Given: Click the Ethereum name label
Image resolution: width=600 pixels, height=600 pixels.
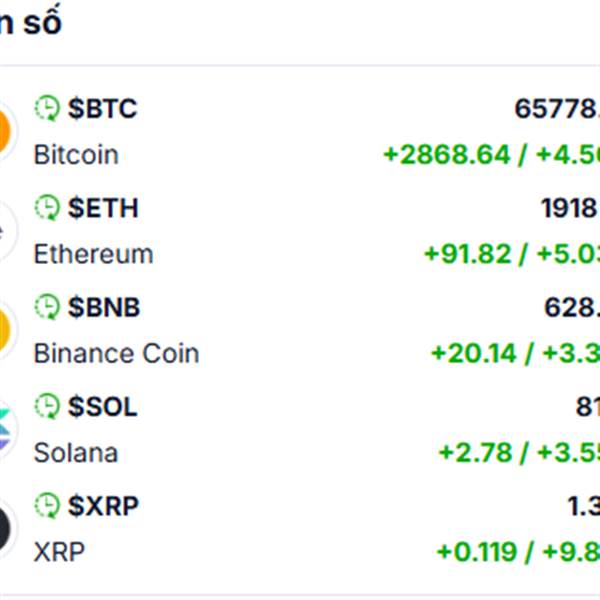Looking at the screenshot, I should (x=93, y=254).
